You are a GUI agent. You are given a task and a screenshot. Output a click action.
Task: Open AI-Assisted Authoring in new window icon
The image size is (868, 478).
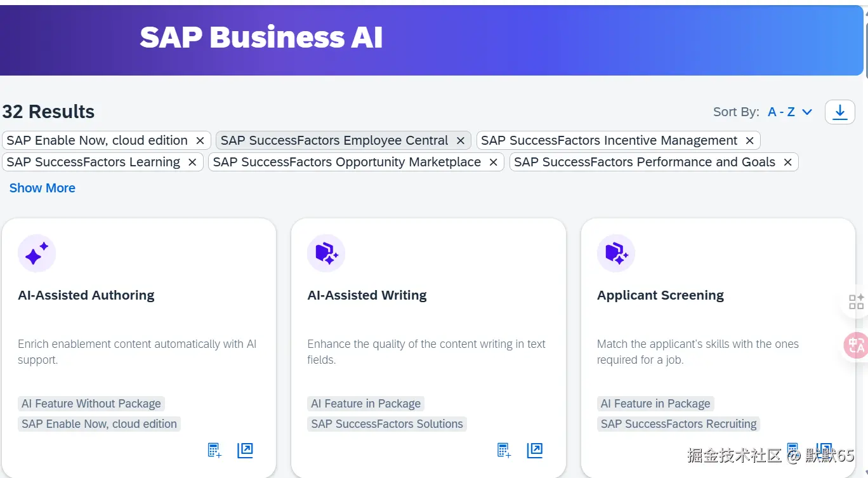pyautogui.click(x=245, y=451)
